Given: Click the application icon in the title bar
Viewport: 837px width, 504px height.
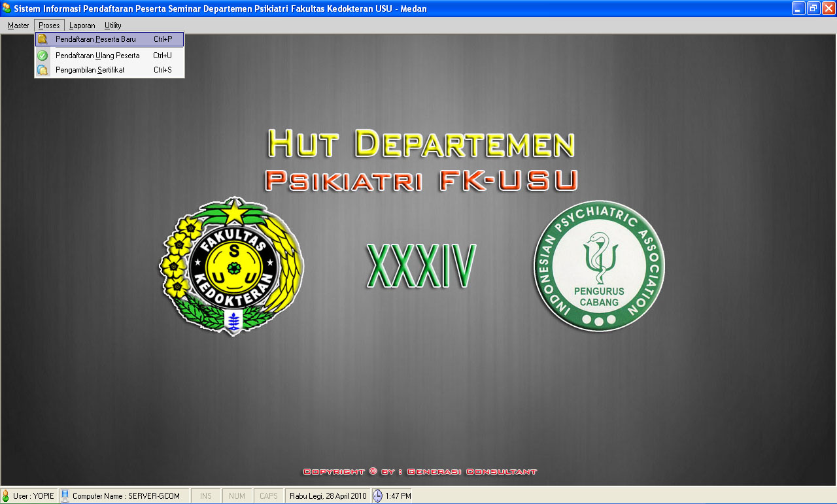Looking at the screenshot, I should click(7, 8).
